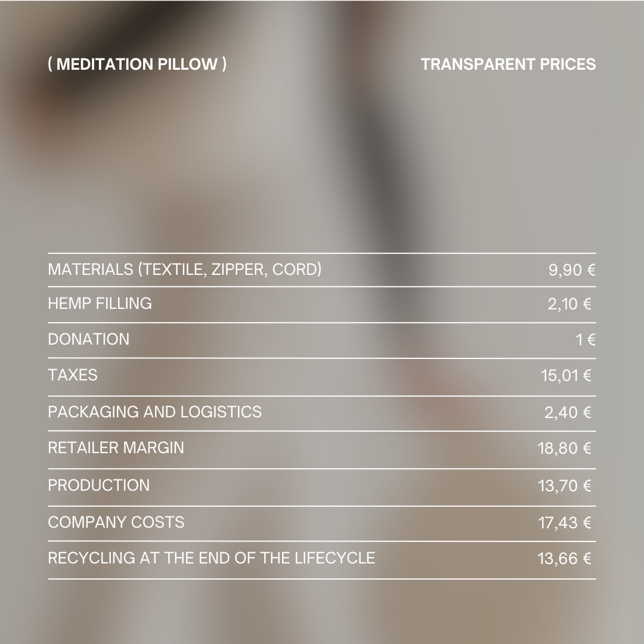Click the Donation row label
The width and height of the screenshot is (644, 644).
pyautogui.click(x=88, y=339)
